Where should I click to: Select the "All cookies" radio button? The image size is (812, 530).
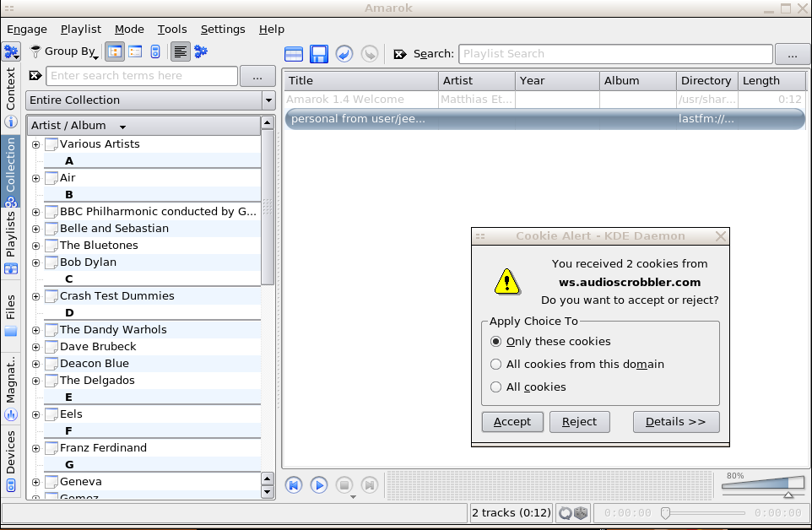point(496,387)
